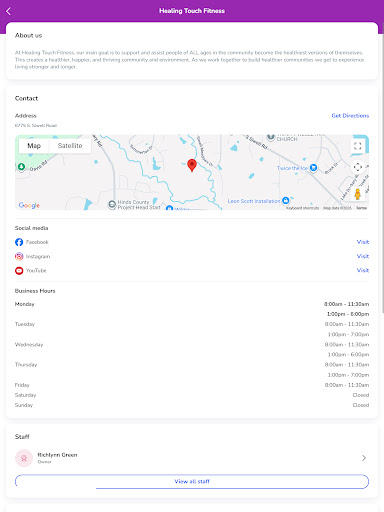
Task: Select the red location pin on map
Action: tap(192, 165)
